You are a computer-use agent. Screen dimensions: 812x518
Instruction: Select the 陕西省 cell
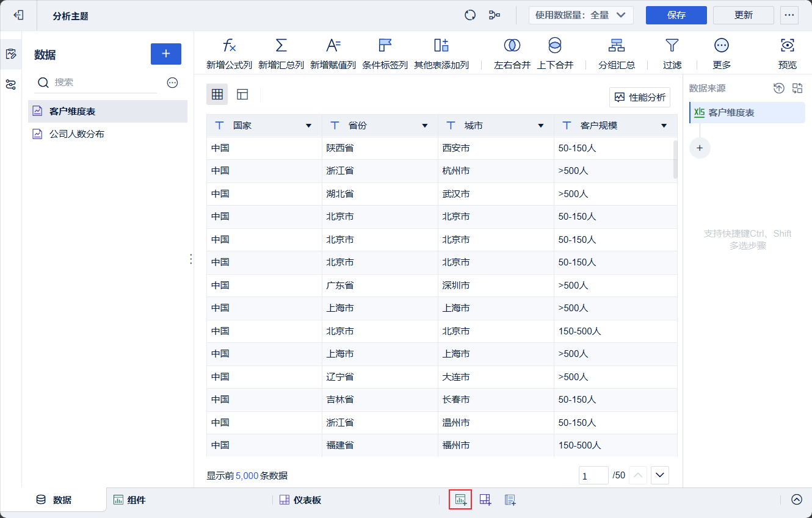[380, 148]
